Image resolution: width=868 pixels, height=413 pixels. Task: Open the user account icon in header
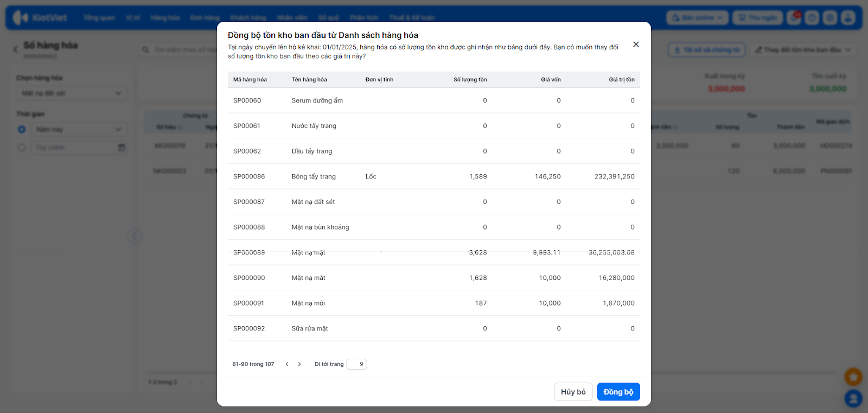pyautogui.click(x=848, y=18)
